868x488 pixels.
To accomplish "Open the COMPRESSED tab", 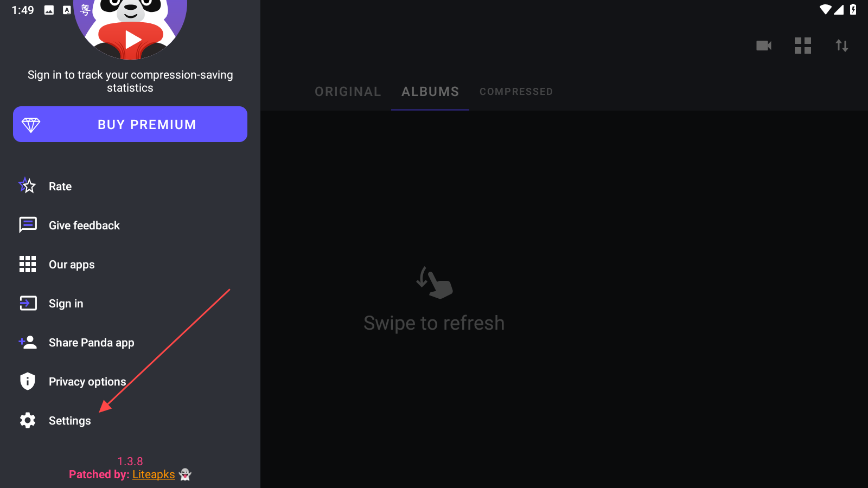I will click(516, 92).
